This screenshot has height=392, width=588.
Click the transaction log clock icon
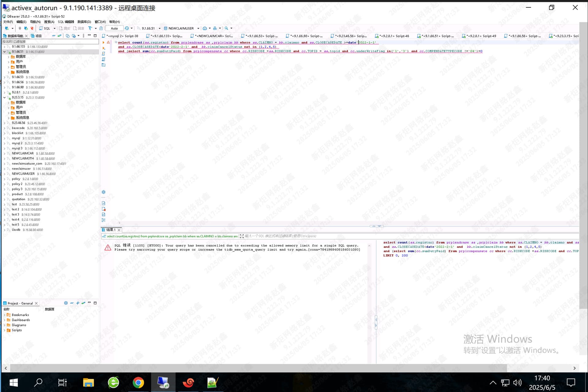coord(127,28)
